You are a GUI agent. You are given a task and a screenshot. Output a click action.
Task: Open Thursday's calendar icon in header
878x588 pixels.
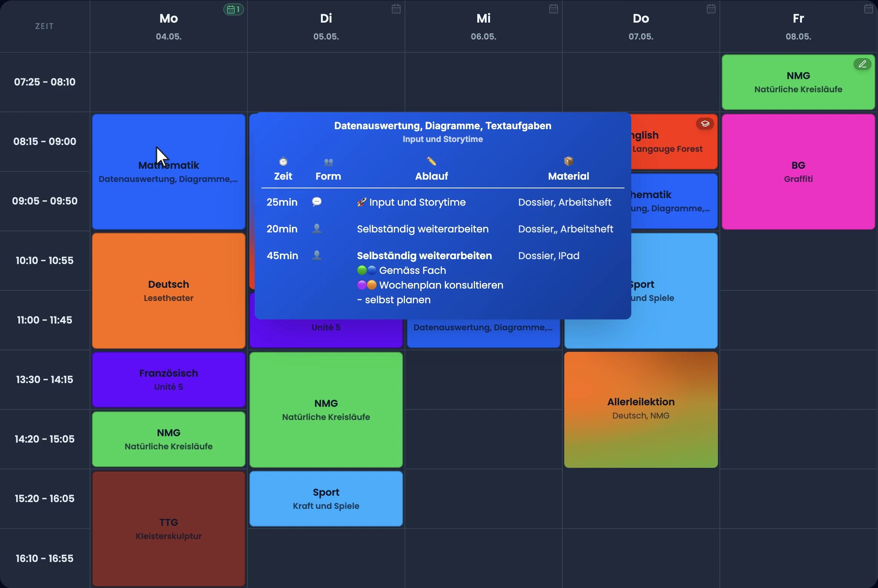coord(711,9)
